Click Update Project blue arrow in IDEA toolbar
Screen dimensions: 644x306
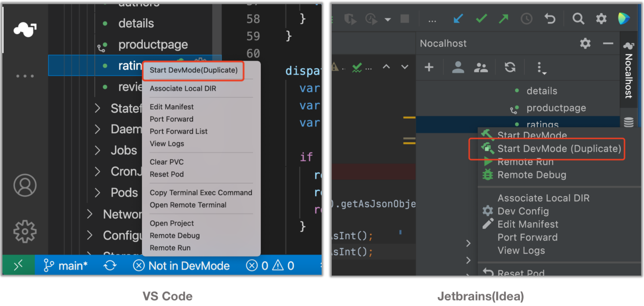click(458, 19)
